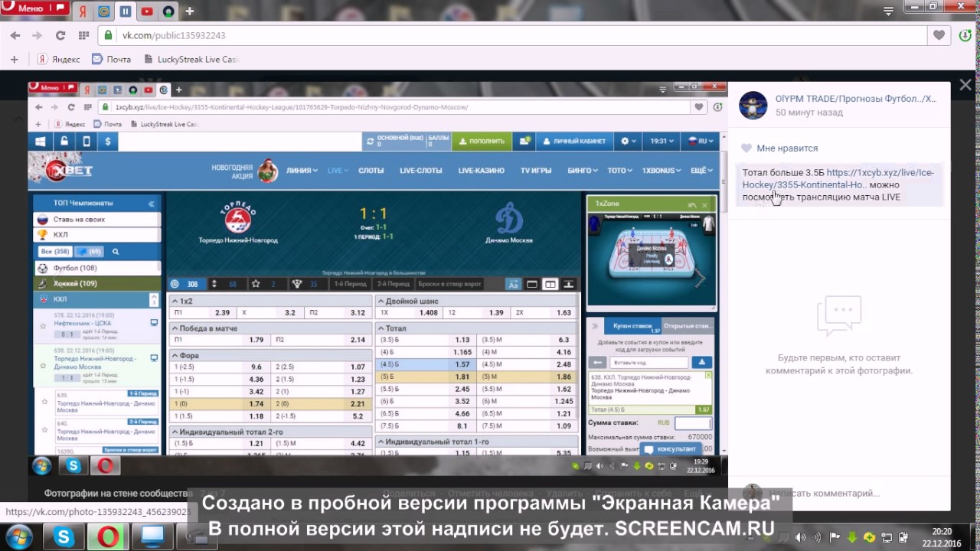Image resolution: width=980 pixels, height=551 pixels.
Task: Open the monitor app on taskbar
Action: 153,537
